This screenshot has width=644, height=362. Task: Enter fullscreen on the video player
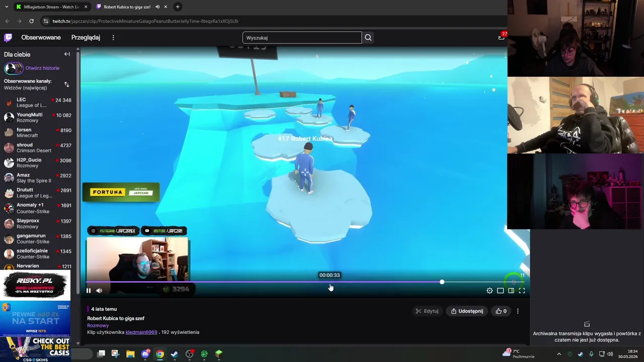click(522, 290)
